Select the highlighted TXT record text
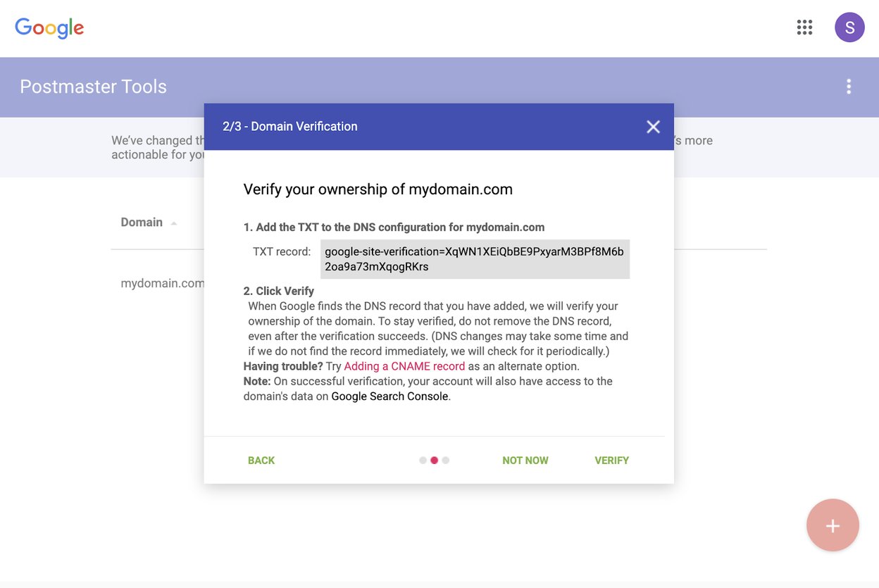 pyautogui.click(x=475, y=259)
